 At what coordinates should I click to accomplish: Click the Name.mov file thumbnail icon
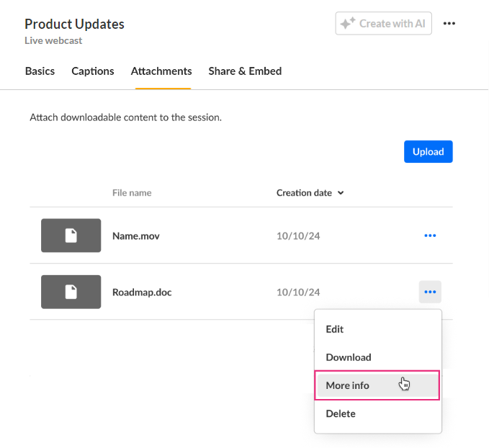71,236
